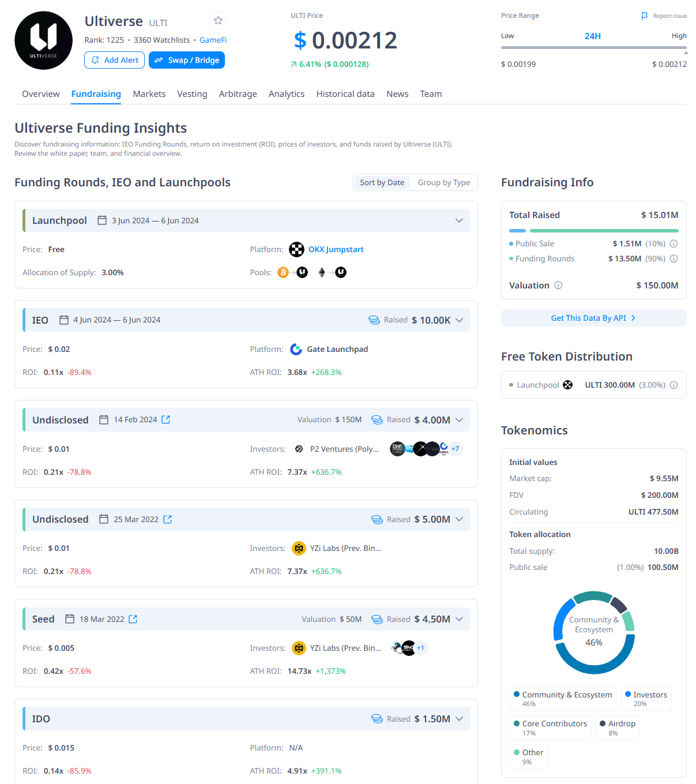Expand the Launchpool round details chevron
Image resolution: width=696 pixels, height=784 pixels.
click(x=459, y=220)
